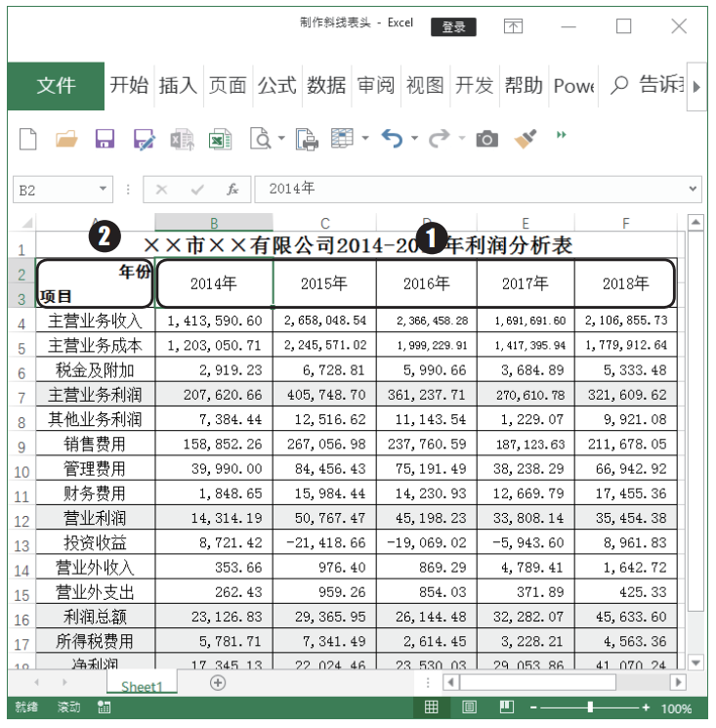This screenshot has width=716, height=728.
Task: Click the New blank workbook icon
Action: [28, 139]
